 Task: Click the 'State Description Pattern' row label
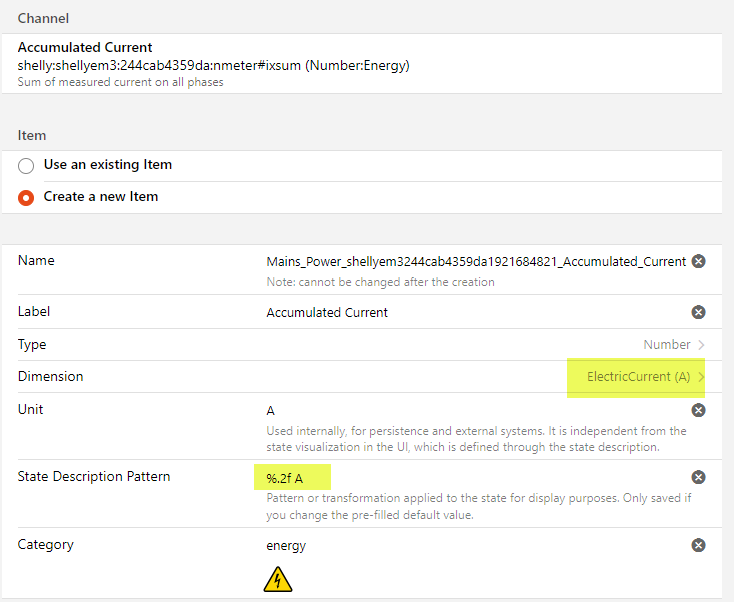coord(94,477)
